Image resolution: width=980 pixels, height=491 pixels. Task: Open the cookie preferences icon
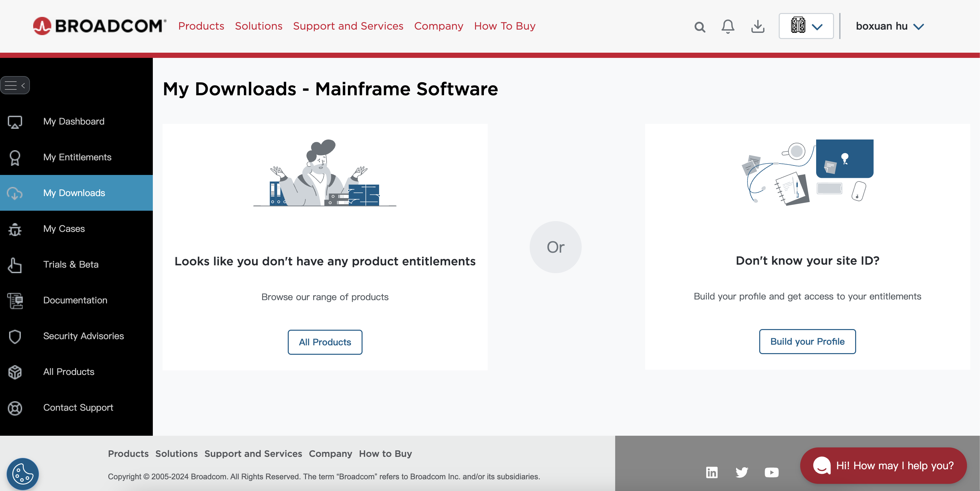tap(22, 473)
